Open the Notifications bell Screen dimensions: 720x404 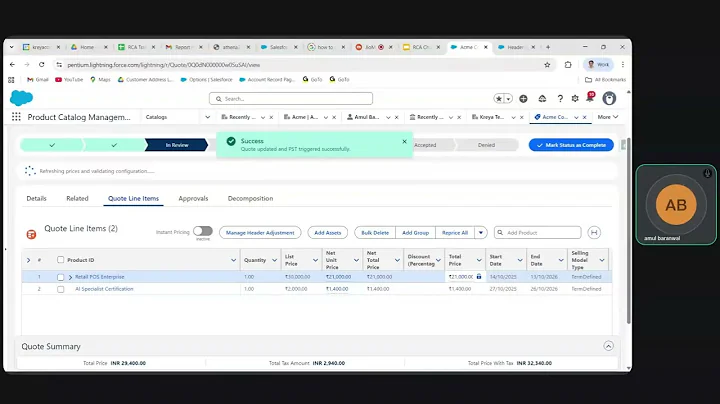(x=590, y=97)
